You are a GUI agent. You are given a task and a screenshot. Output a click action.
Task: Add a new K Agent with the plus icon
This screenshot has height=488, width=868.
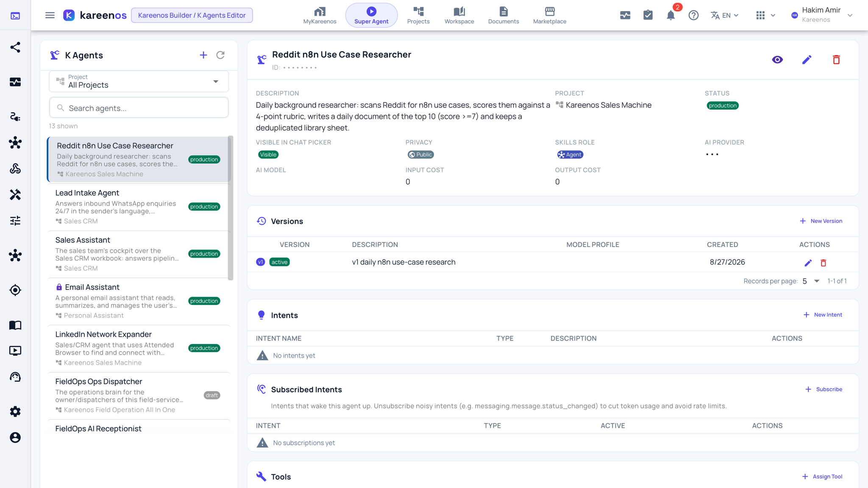coord(203,55)
